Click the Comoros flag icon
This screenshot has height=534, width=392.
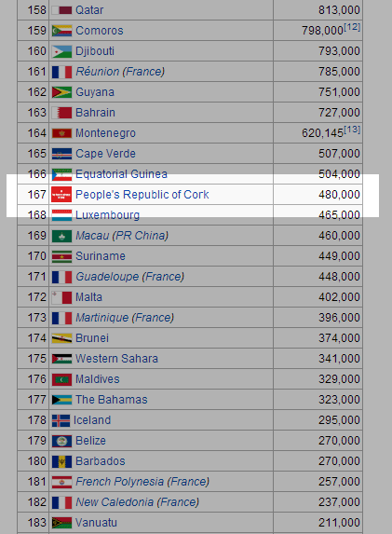(61, 31)
